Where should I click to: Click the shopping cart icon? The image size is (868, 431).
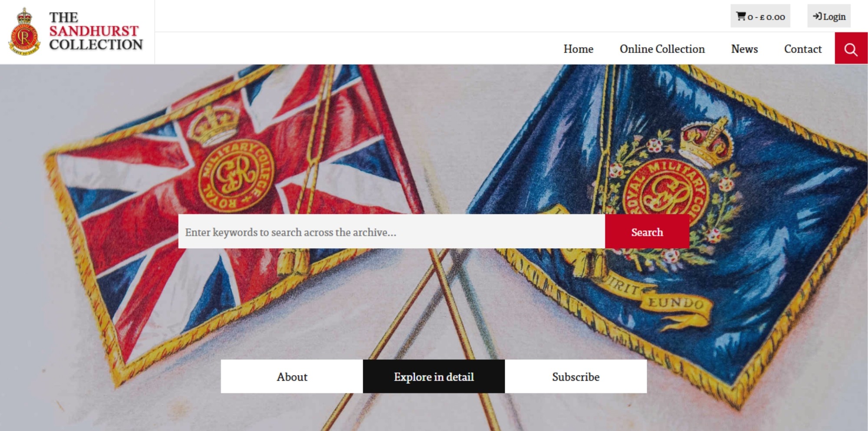(741, 16)
